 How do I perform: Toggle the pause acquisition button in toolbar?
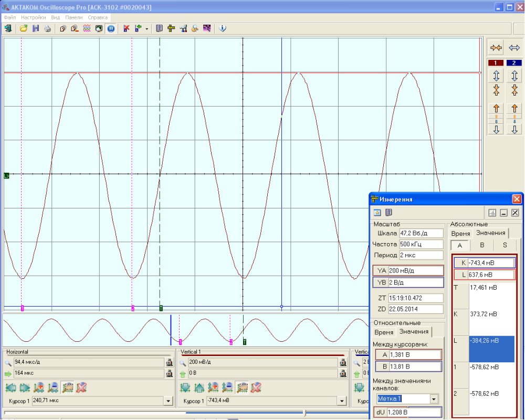click(x=111, y=28)
